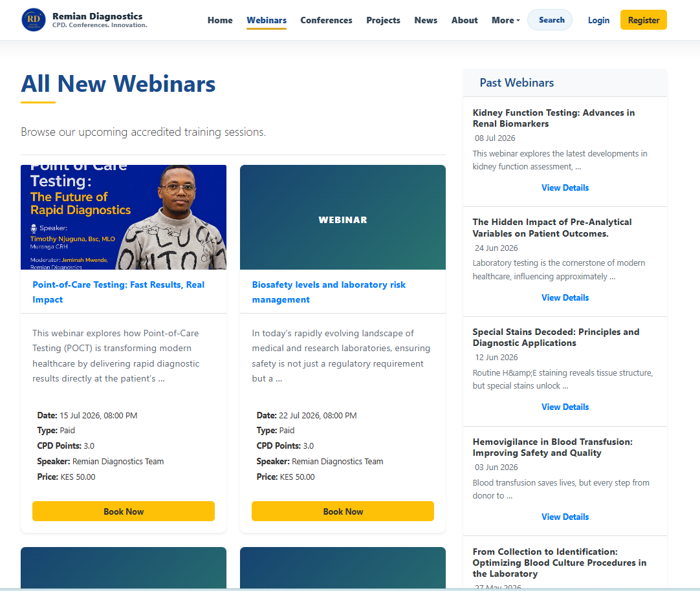
Task: Click the Login link
Action: coord(598,20)
